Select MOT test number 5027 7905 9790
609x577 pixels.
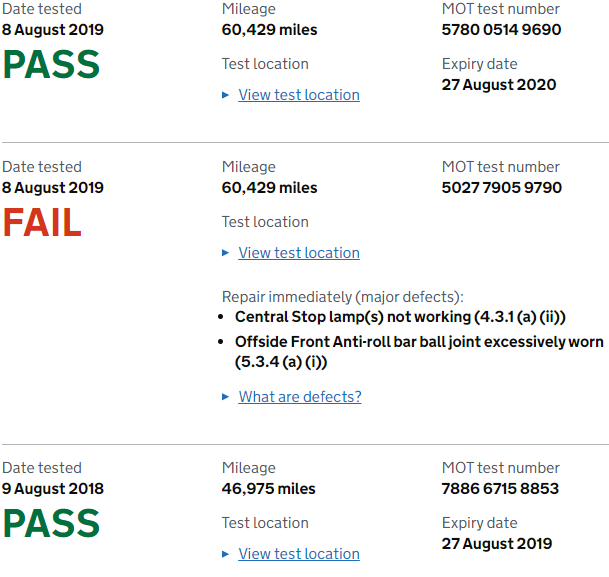(x=501, y=188)
